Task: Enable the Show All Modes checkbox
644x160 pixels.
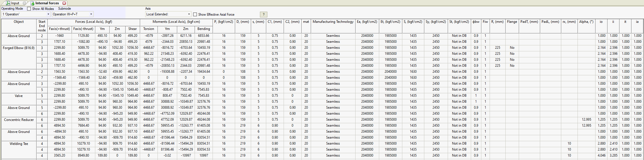Action: coord(29,9)
